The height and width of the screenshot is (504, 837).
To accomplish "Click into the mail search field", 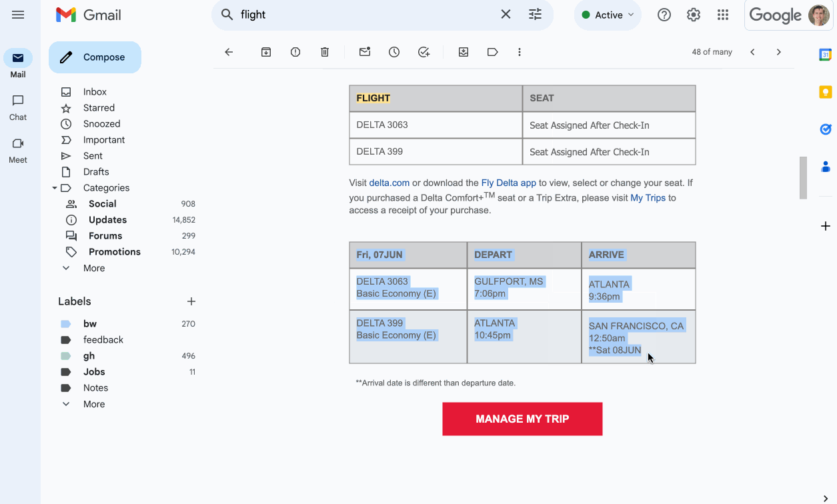I will coord(367,15).
